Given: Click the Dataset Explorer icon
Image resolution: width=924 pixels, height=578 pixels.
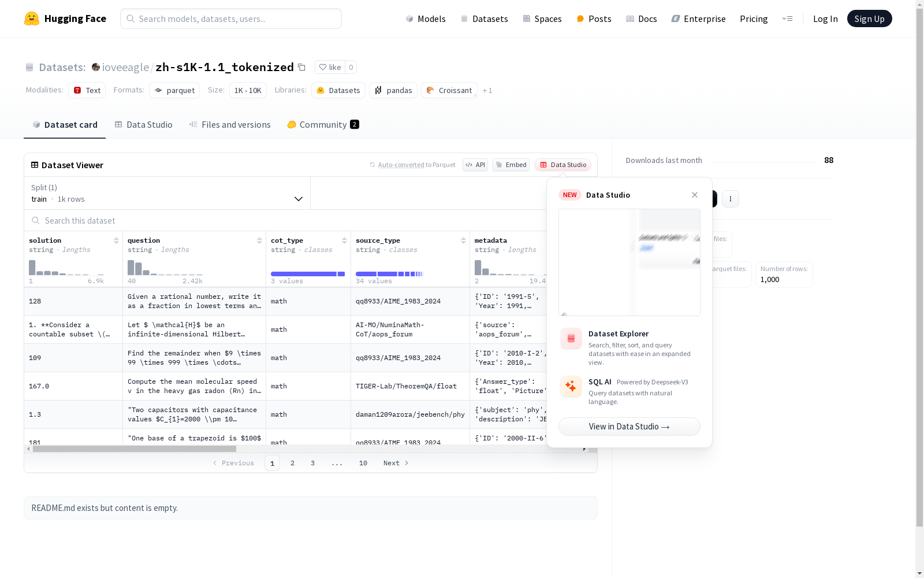Looking at the screenshot, I should 571,339.
